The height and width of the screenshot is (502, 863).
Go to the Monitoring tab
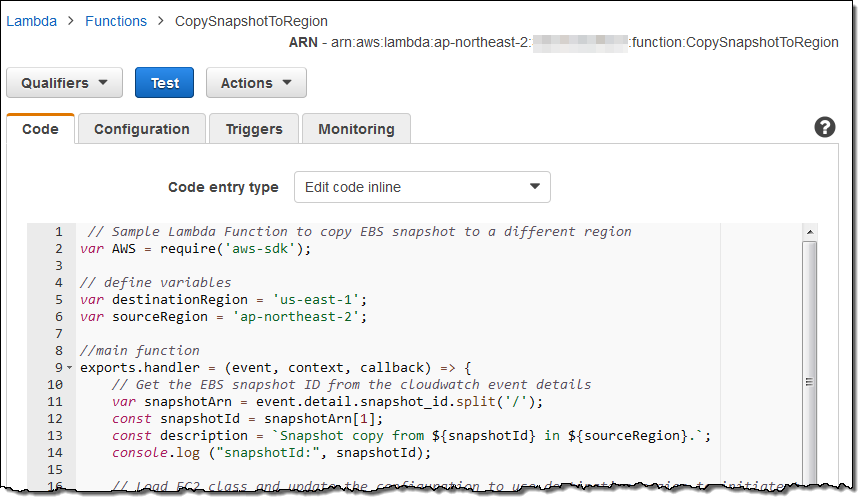(356, 129)
